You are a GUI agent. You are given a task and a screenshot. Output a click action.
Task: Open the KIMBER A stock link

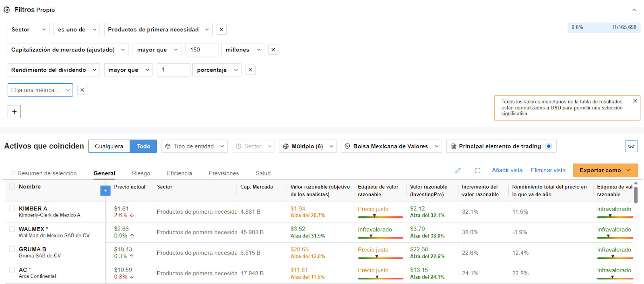tap(33, 208)
